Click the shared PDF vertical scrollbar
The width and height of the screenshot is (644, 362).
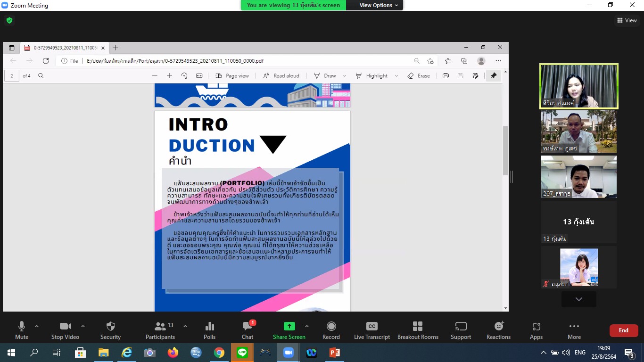505,151
